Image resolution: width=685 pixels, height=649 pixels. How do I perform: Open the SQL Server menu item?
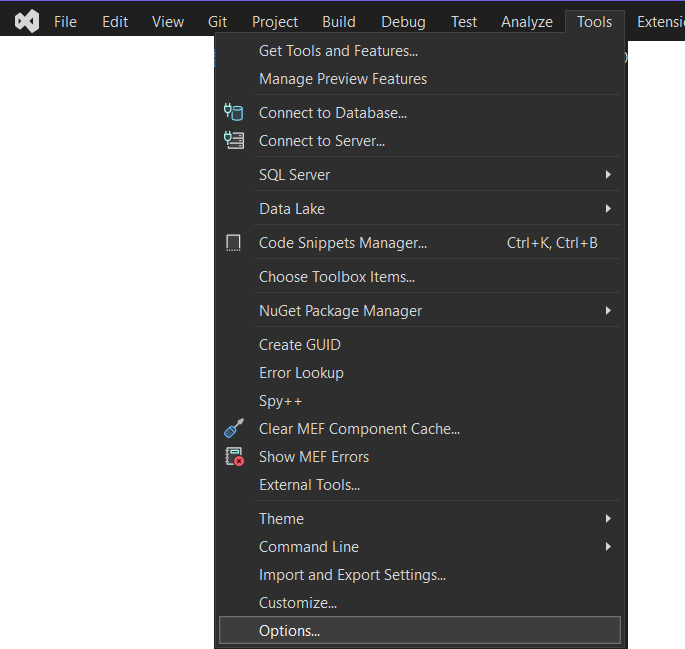[x=419, y=175]
